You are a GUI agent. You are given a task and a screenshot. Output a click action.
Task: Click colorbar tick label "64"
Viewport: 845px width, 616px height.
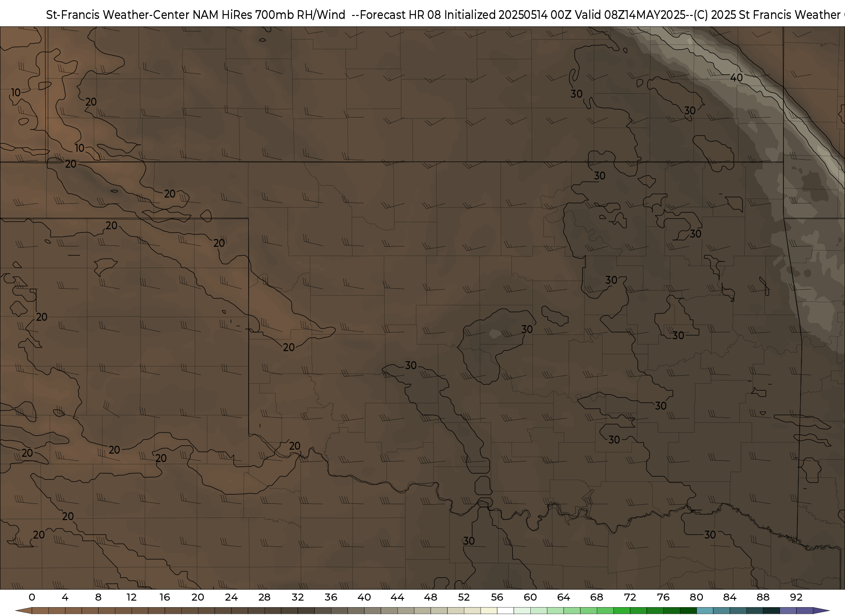tap(563, 598)
